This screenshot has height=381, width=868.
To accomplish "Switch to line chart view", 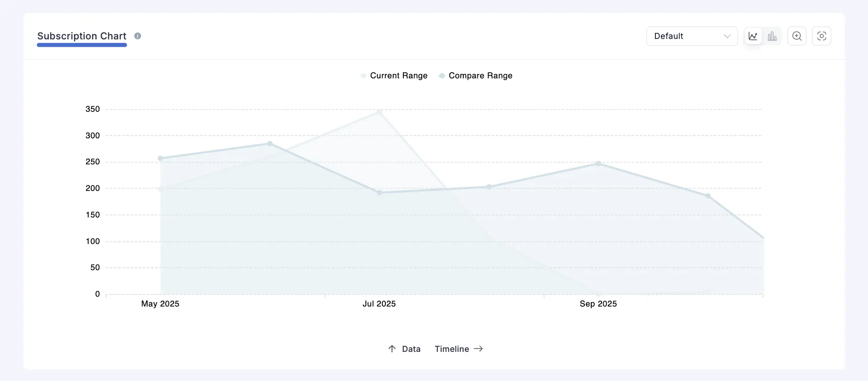I will [x=753, y=36].
